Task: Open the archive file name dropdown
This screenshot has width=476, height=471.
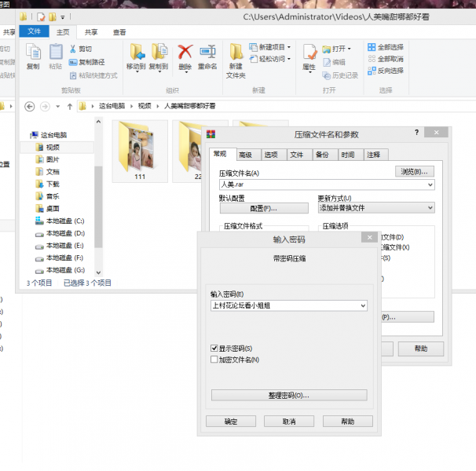Action: point(430,184)
